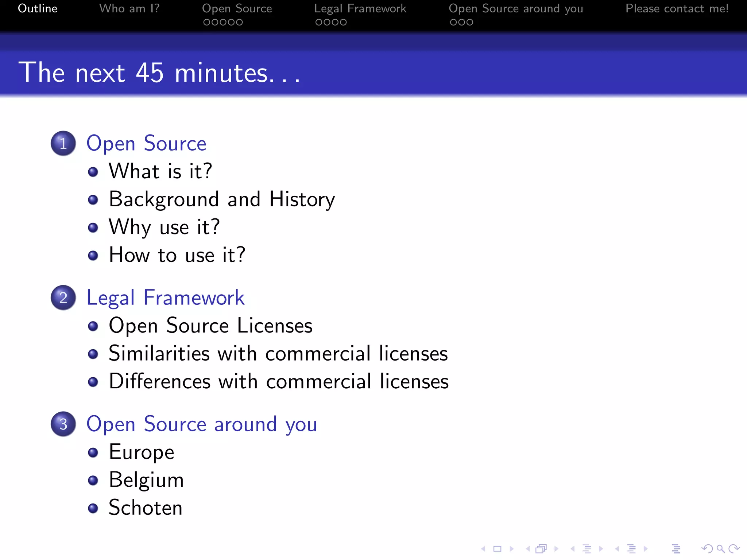
Task: Click the frame (stacked pages) navigation icon
Action: [541, 549]
